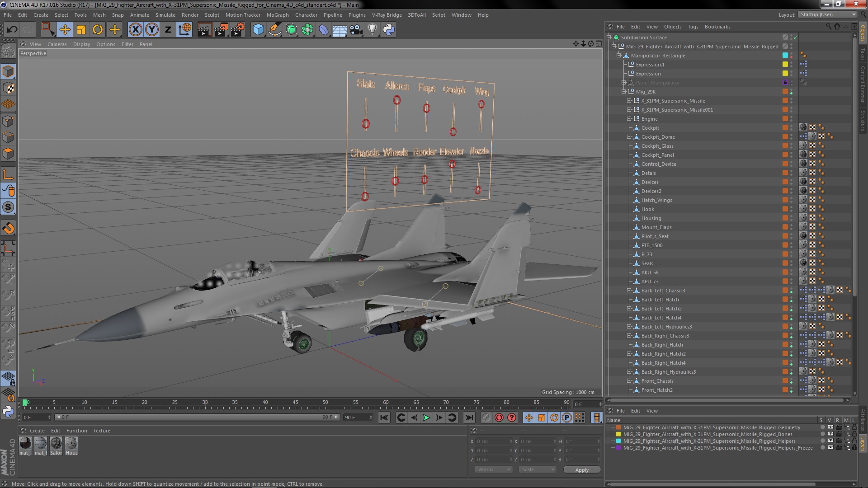Add a Light object bulb icon
The image size is (868, 488).
[373, 30]
